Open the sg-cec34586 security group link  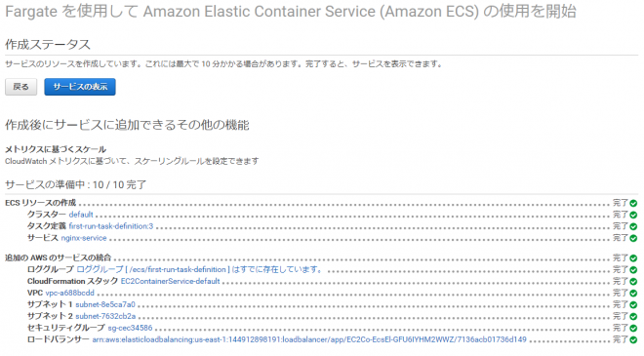[x=130, y=328]
